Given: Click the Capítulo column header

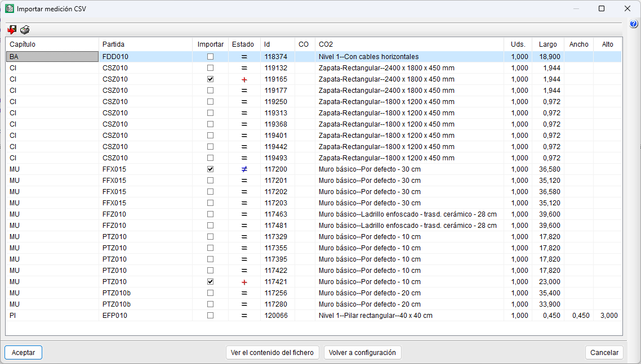Looking at the screenshot, I should coord(52,44).
